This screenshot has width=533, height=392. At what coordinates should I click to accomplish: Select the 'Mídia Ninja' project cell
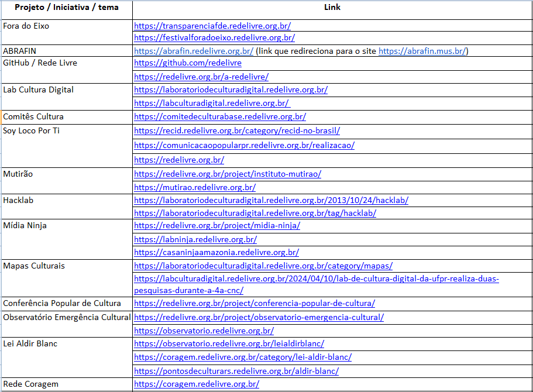[25, 225]
